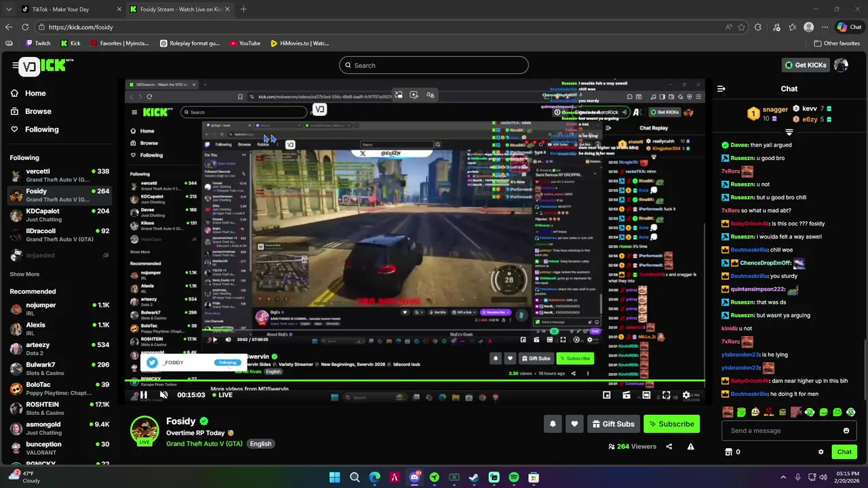Open IIDracooll's channel from the sidebar
Screen dimensions: 868x488
(x=59, y=235)
